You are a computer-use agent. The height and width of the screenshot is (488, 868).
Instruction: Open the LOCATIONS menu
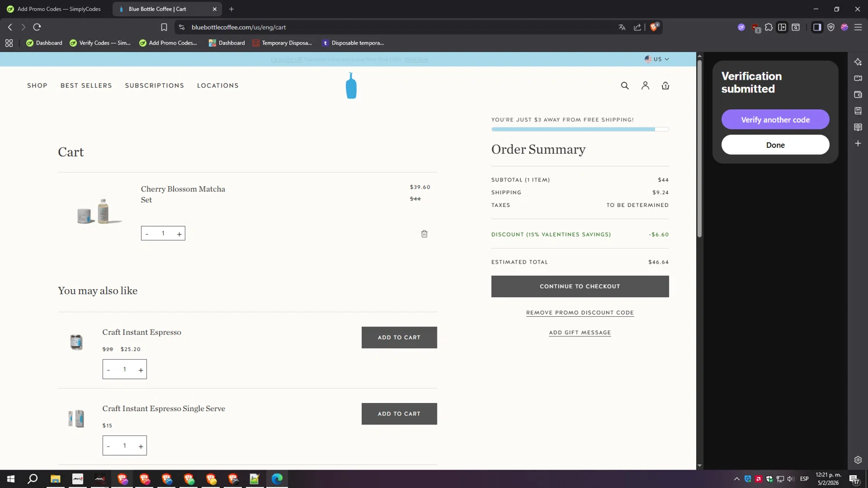pyautogui.click(x=218, y=86)
